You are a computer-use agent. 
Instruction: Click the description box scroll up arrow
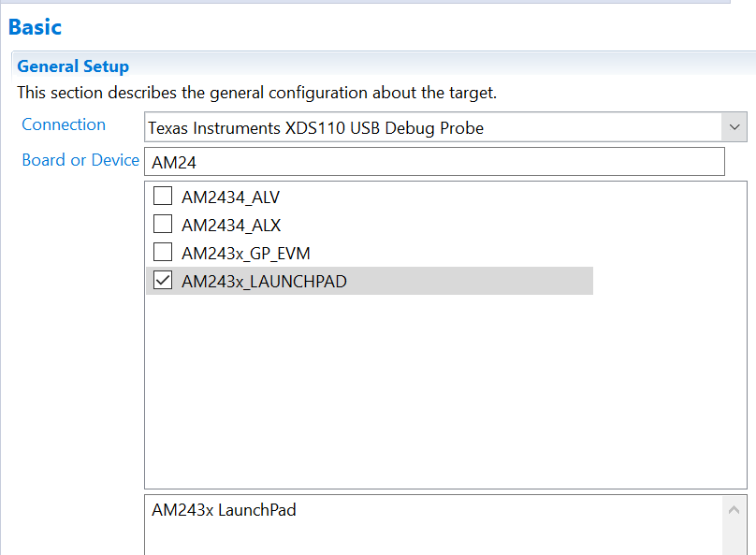click(734, 510)
